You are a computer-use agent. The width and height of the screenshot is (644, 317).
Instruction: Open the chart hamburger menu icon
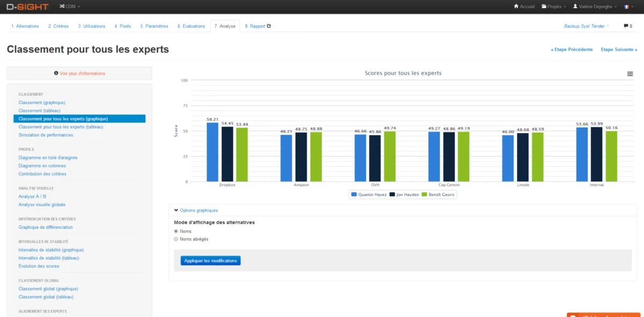tap(630, 74)
